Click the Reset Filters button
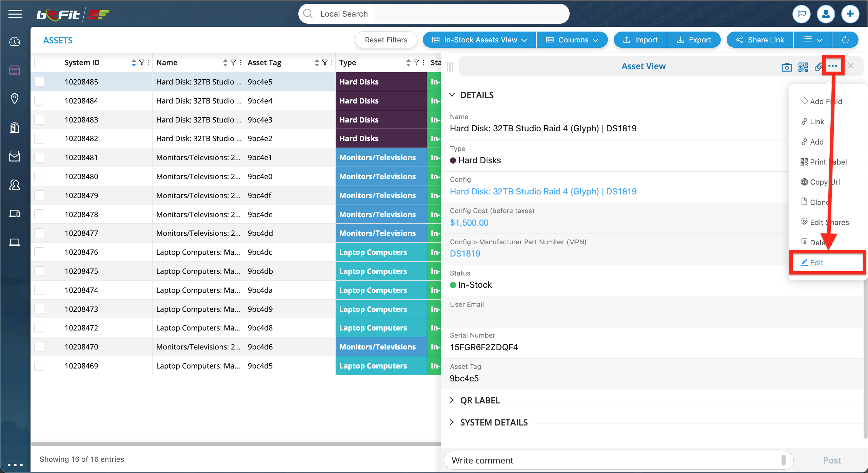The image size is (868, 473). (386, 40)
